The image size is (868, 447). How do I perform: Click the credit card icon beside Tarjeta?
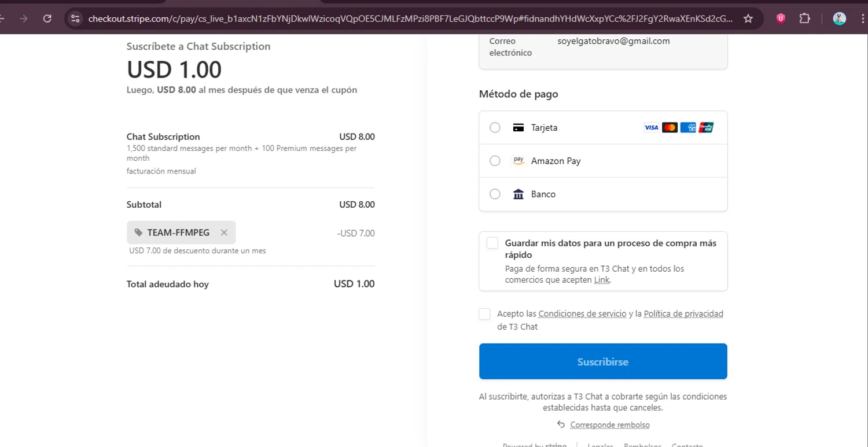[518, 128]
